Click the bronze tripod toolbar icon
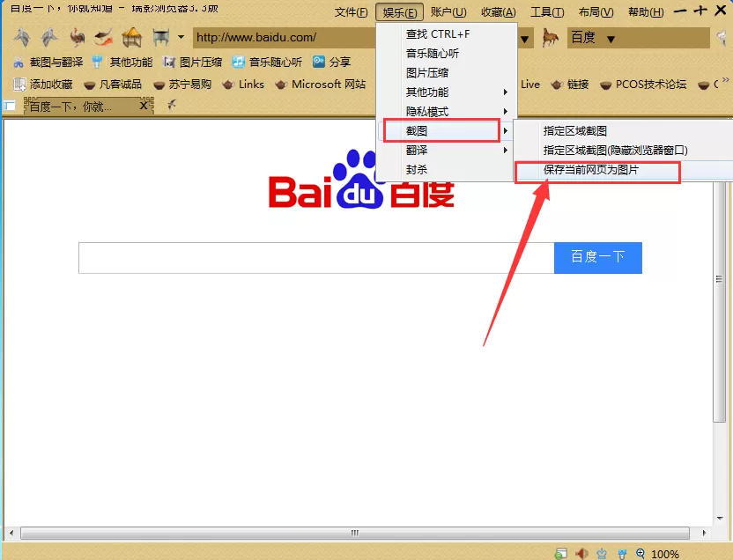The width and height of the screenshot is (733, 560). pos(161,37)
